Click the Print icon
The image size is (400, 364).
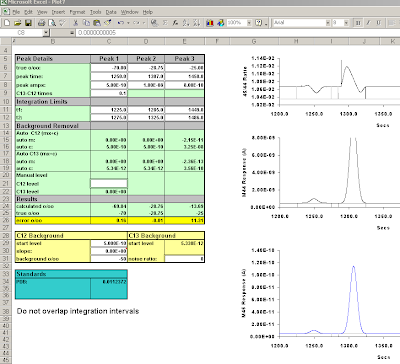tap(41, 23)
